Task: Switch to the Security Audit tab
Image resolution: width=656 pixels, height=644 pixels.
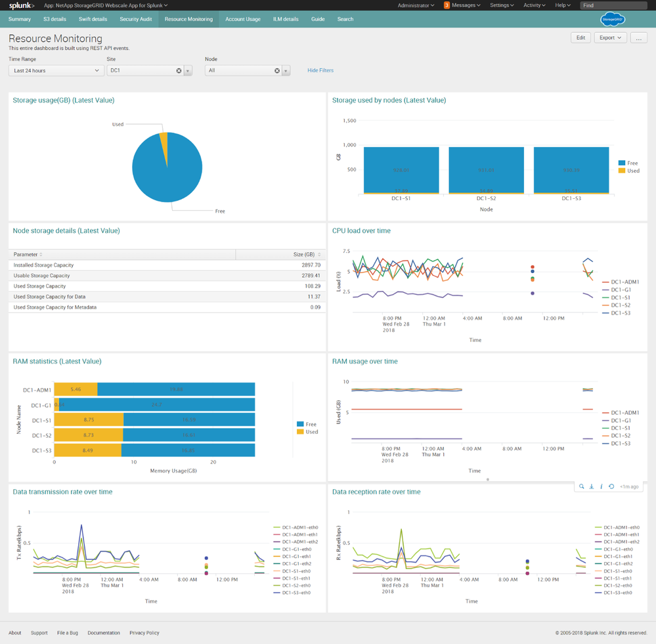Action: tap(135, 20)
